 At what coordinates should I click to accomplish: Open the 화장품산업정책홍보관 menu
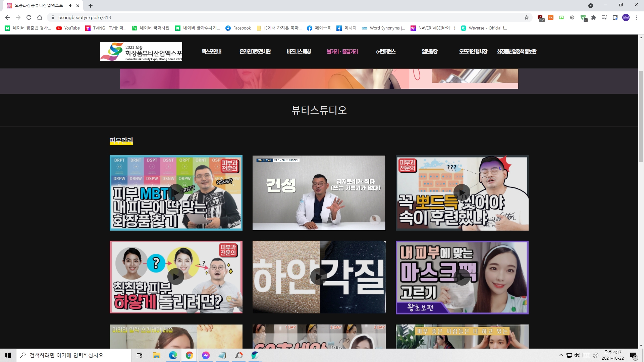(517, 51)
